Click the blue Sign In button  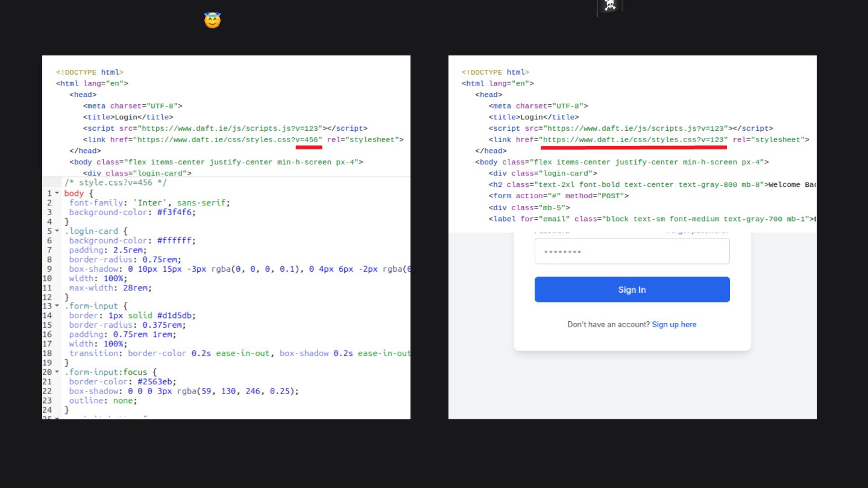pos(632,290)
